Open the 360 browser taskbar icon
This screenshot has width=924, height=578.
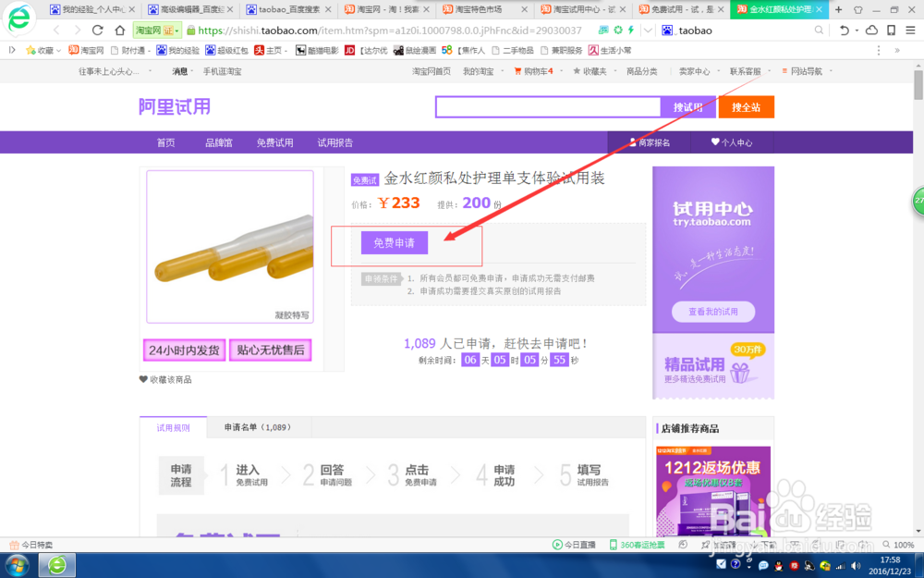(x=57, y=566)
